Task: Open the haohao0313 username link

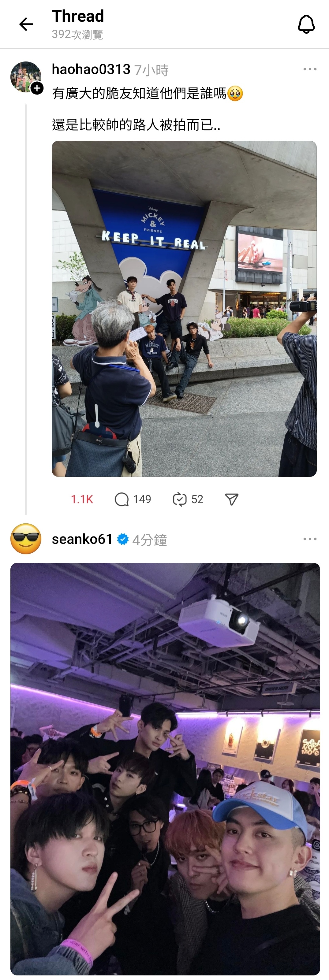Action: coord(91,69)
